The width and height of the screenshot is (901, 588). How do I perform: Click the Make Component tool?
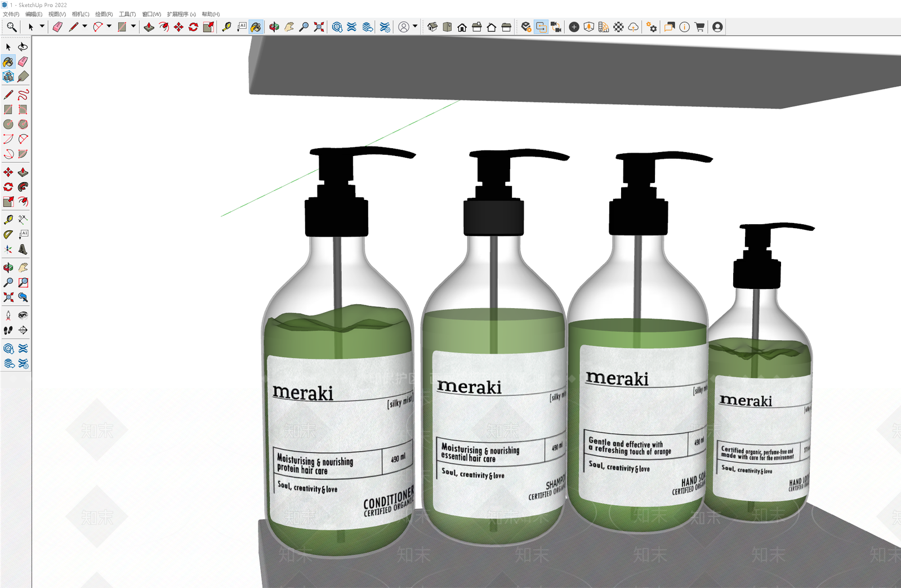(x=8, y=77)
